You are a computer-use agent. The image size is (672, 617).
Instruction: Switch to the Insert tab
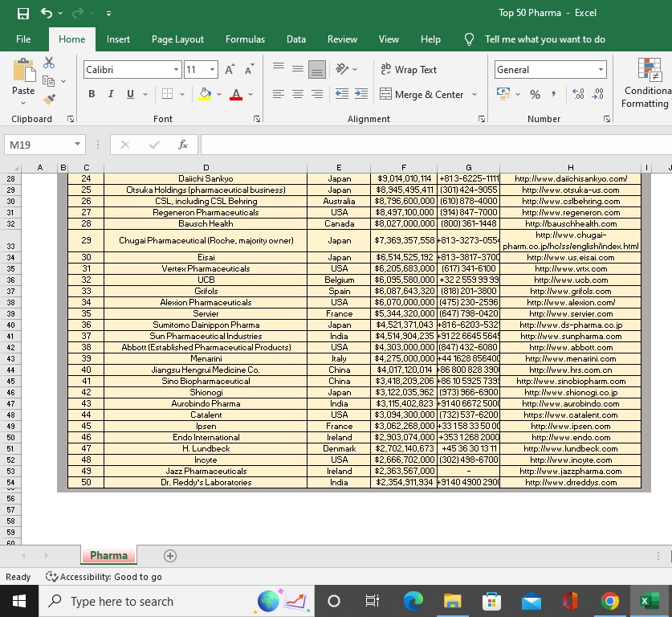coord(118,39)
